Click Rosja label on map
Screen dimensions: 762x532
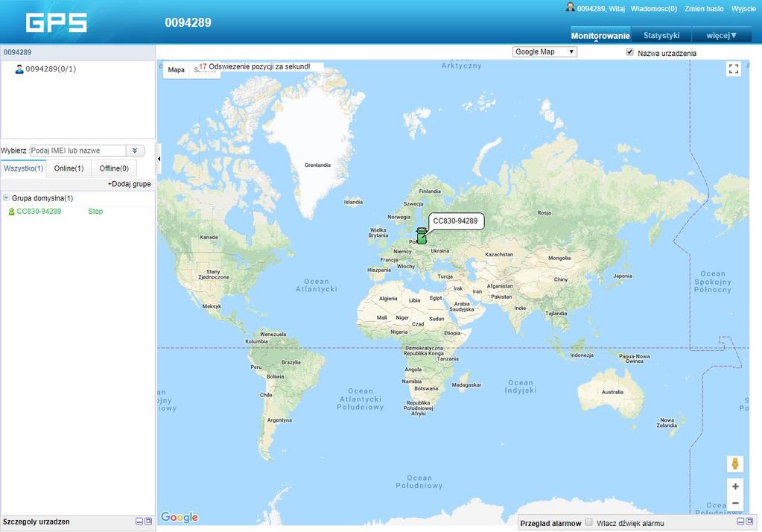pos(544,213)
